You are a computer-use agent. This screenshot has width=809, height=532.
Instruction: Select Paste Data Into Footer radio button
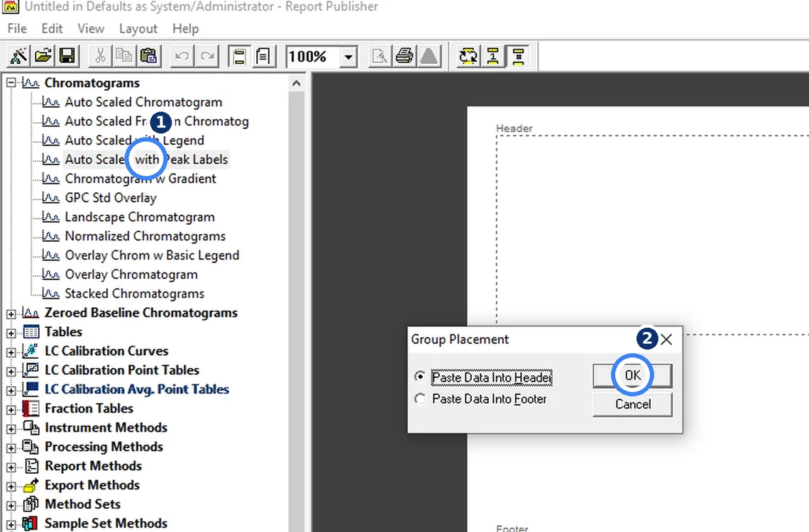tap(421, 399)
